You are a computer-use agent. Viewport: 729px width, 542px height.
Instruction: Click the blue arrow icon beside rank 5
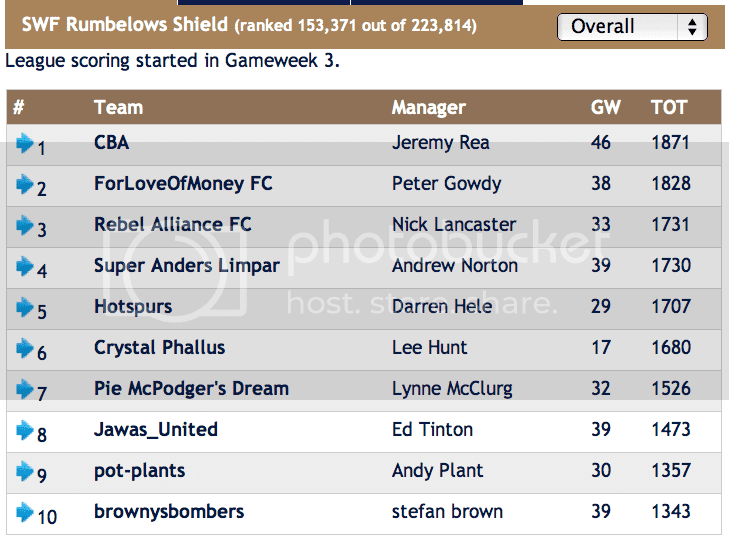[x=25, y=307]
